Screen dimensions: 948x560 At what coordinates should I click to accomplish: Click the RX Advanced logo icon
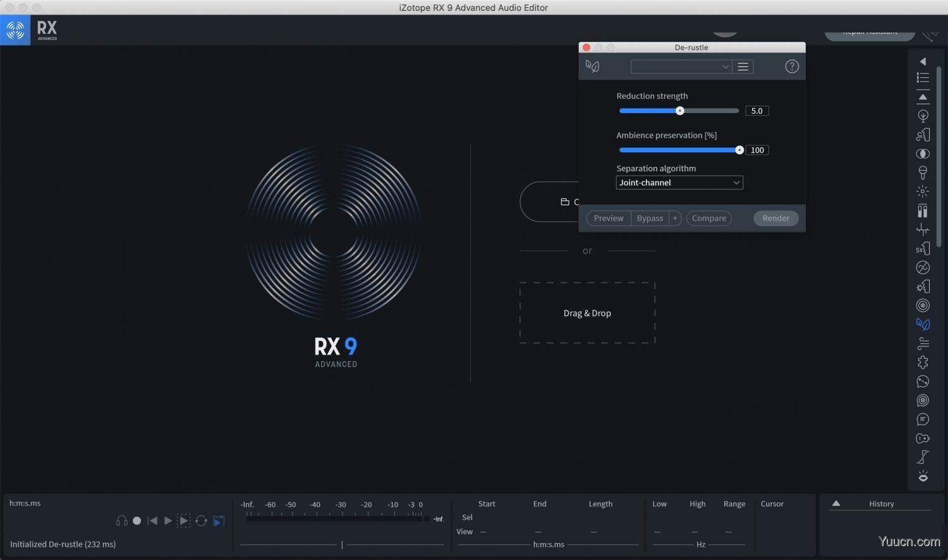point(15,30)
